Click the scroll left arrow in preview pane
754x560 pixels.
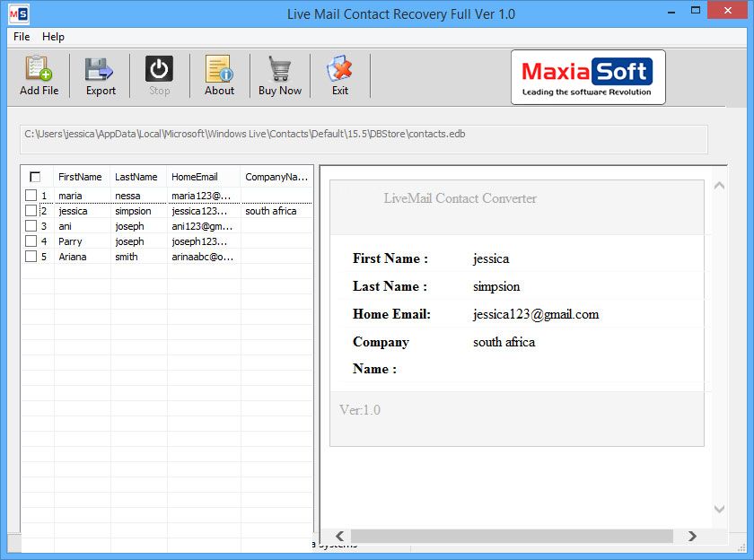(x=340, y=536)
